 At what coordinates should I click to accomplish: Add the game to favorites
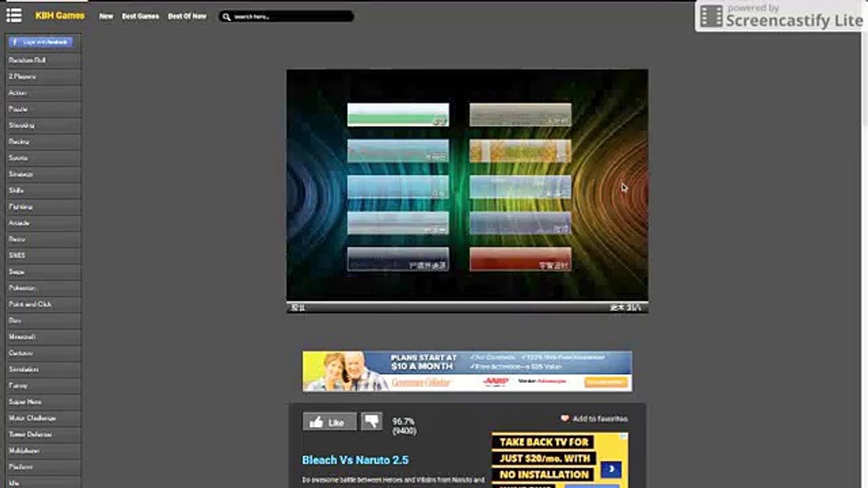594,419
